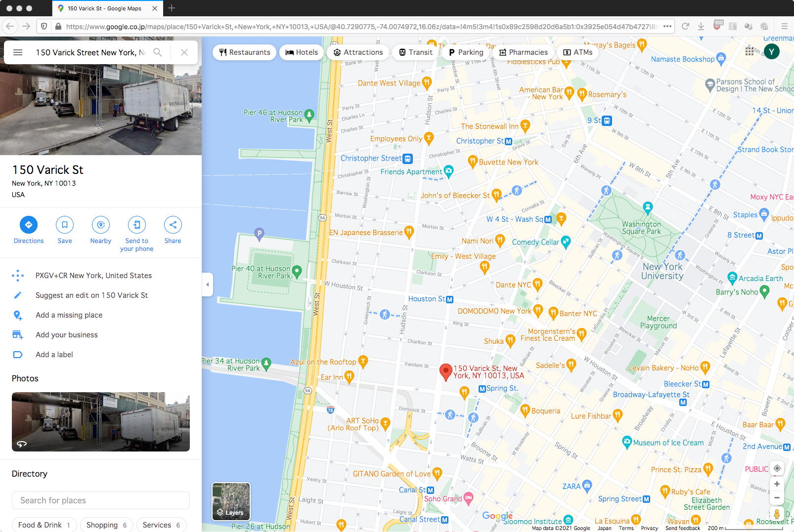The height and width of the screenshot is (532, 794).
Task: Click the Christopher Street transit icon
Action: point(407,159)
